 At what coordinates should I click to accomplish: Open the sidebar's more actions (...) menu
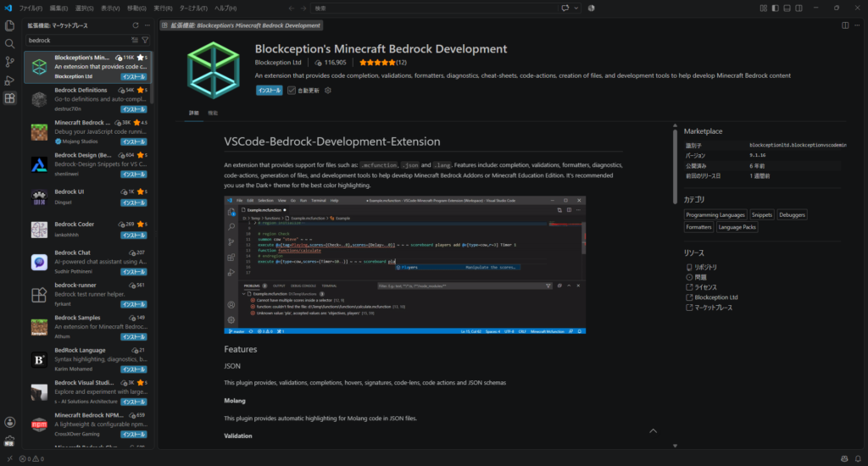[147, 25]
